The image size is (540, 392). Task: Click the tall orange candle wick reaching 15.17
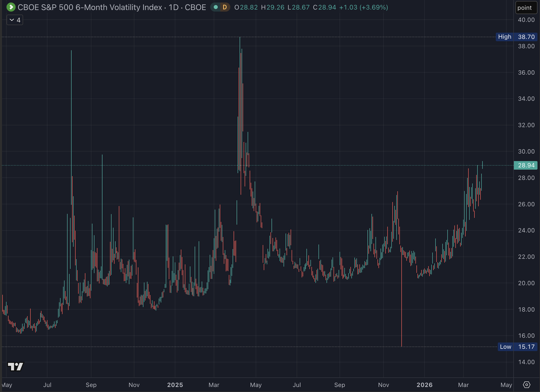(401, 297)
